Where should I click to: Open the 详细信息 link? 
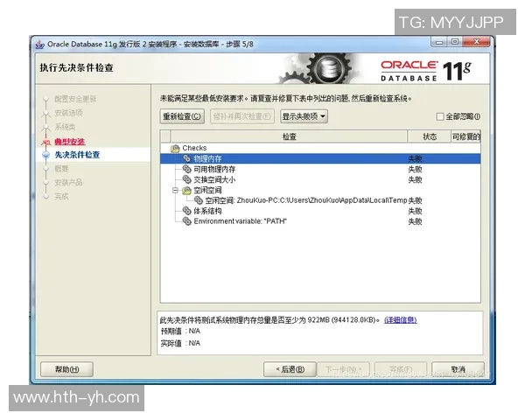(x=401, y=320)
